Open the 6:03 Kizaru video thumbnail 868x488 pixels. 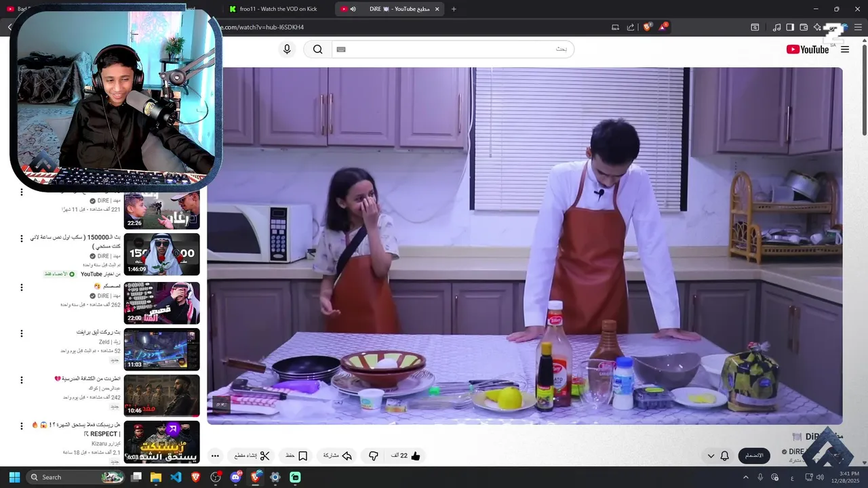(x=161, y=441)
